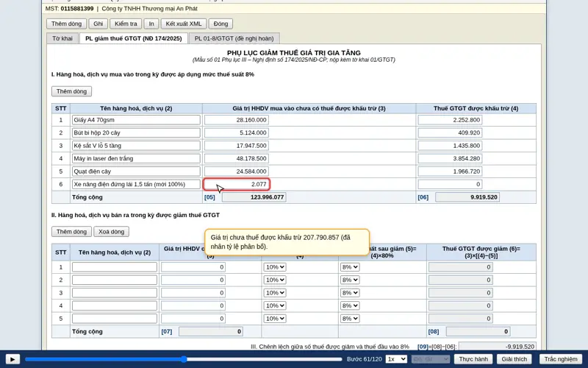Open the 10% dropdown in section II row 5

tap(274, 319)
